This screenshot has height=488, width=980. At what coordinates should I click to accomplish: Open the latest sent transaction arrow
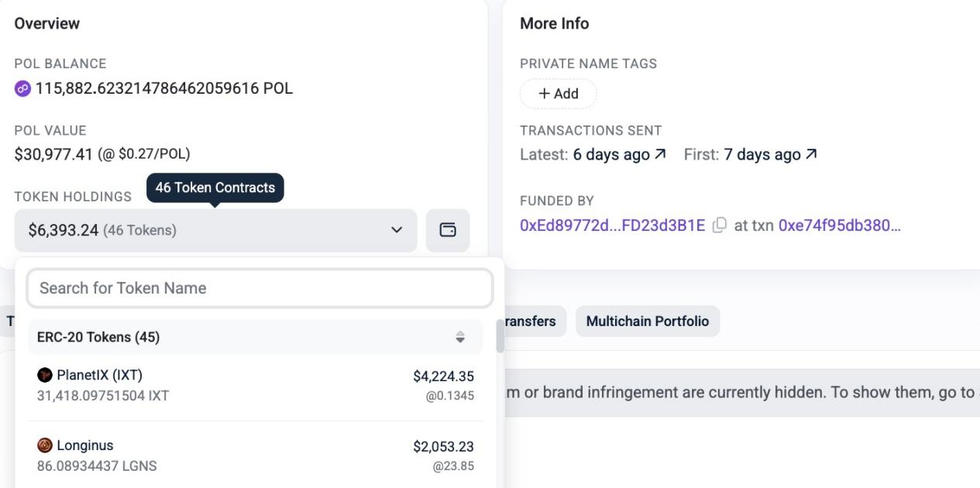pos(660,155)
